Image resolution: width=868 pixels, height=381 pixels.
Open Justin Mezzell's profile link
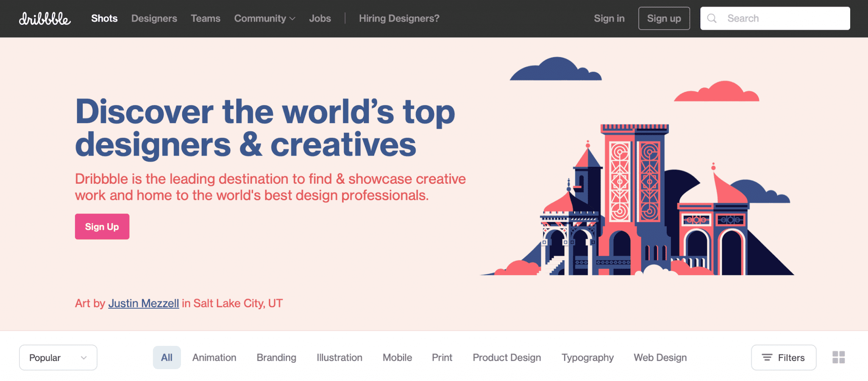click(143, 303)
